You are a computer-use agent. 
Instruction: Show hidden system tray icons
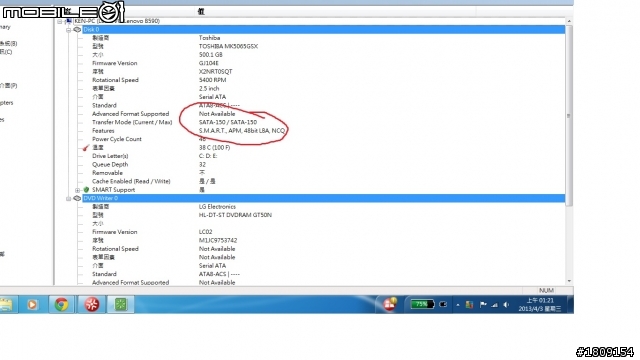pyautogui.click(x=458, y=305)
